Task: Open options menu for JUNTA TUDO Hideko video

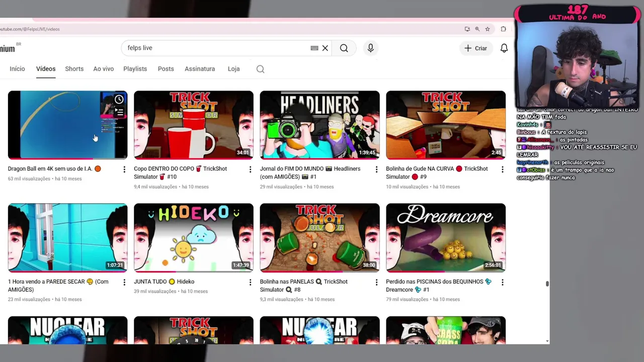Action: (x=250, y=283)
